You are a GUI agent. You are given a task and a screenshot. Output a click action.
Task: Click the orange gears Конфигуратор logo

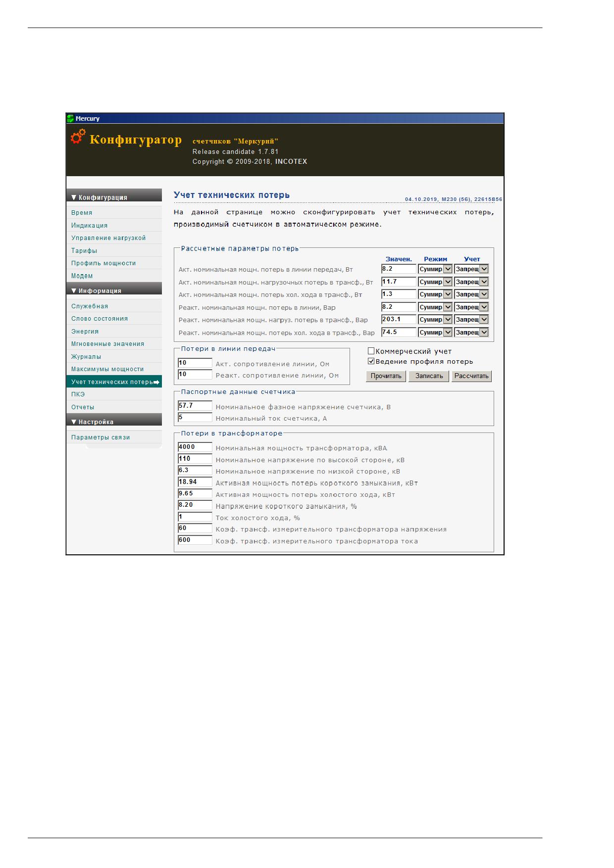(x=78, y=137)
